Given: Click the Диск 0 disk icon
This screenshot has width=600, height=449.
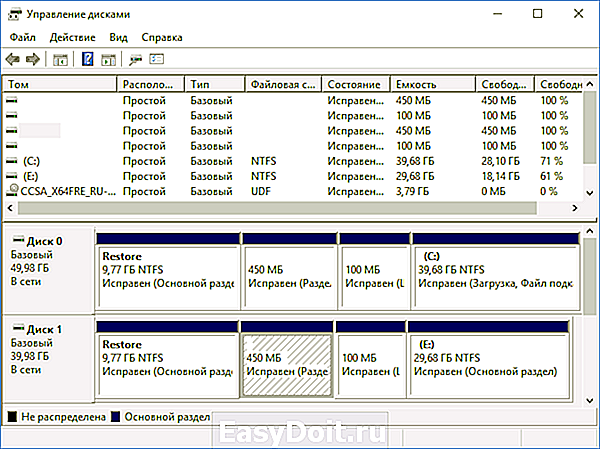Looking at the screenshot, I should (18, 240).
